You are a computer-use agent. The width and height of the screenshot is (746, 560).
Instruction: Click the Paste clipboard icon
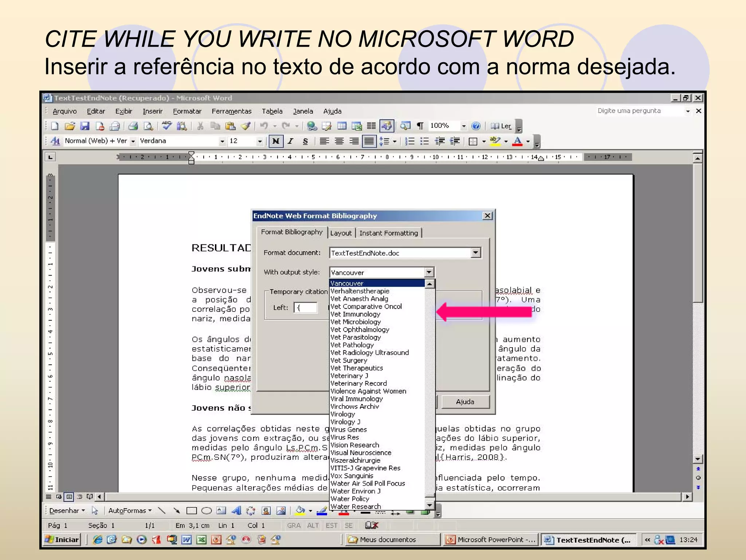click(x=230, y=126)
